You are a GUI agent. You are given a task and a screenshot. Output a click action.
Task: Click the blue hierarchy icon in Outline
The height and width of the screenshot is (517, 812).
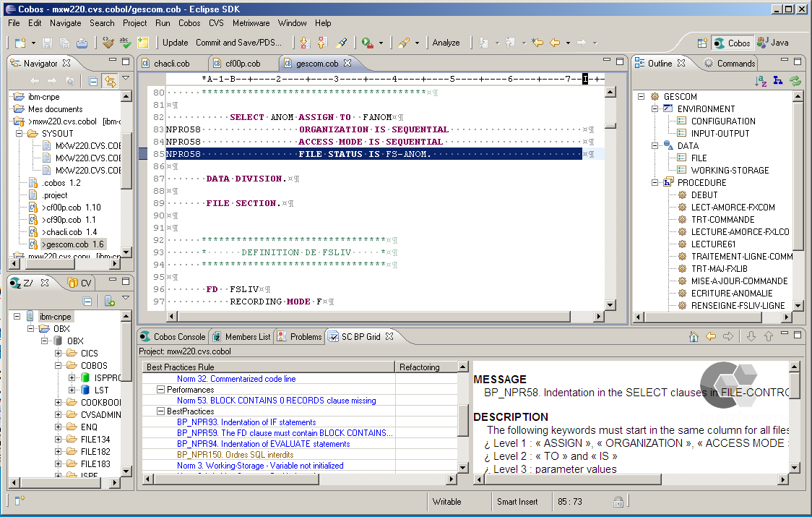(x=778, y=80)
